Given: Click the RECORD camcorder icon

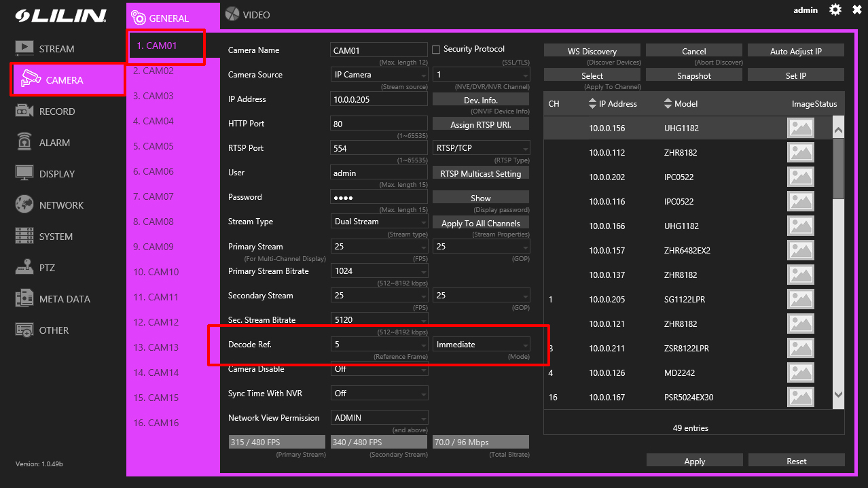Looking at the screenshot, I should click(24, 111).
